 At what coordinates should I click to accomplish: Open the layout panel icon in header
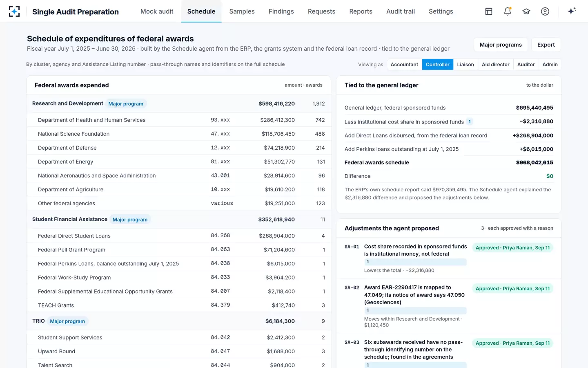point(489,11)
